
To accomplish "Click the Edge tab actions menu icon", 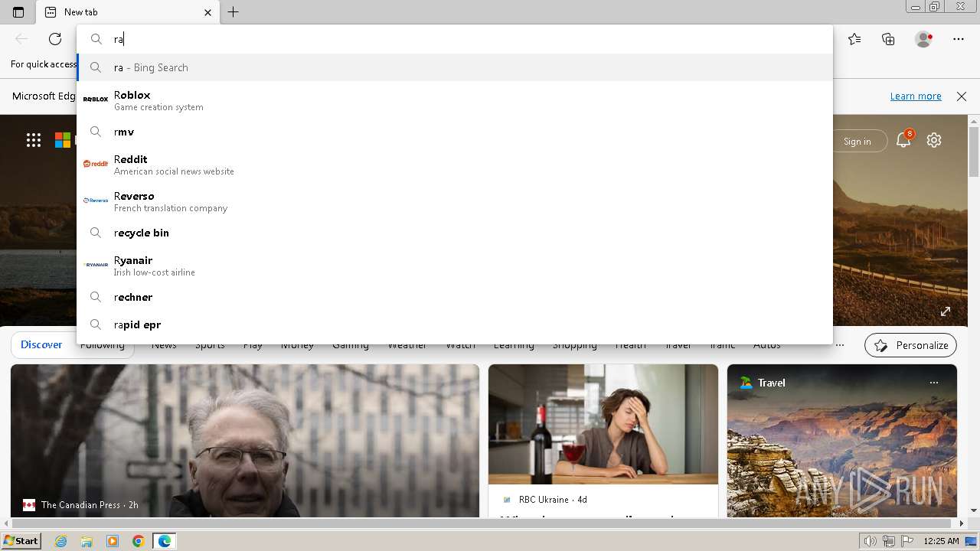I will tap(18, 12).
